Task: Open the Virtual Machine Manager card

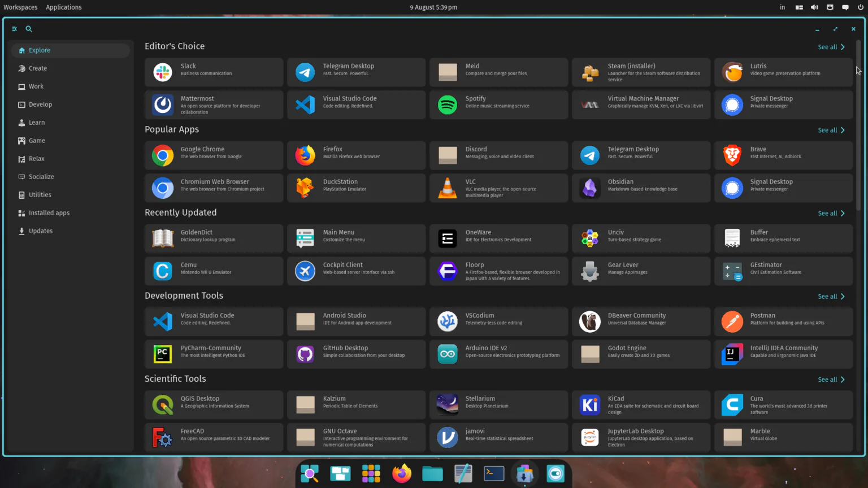Action: tap(641, 104)
